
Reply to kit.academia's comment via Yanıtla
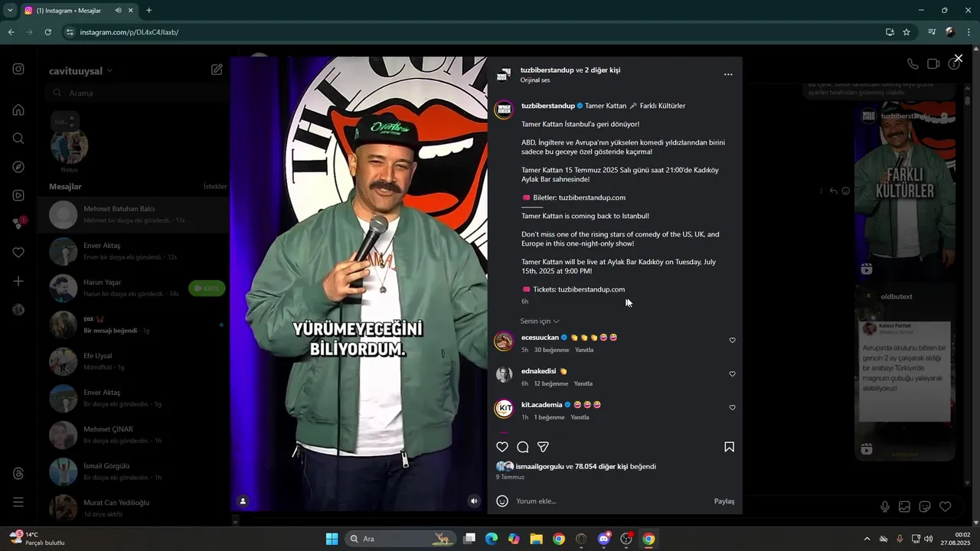click(x=580, y=417)
